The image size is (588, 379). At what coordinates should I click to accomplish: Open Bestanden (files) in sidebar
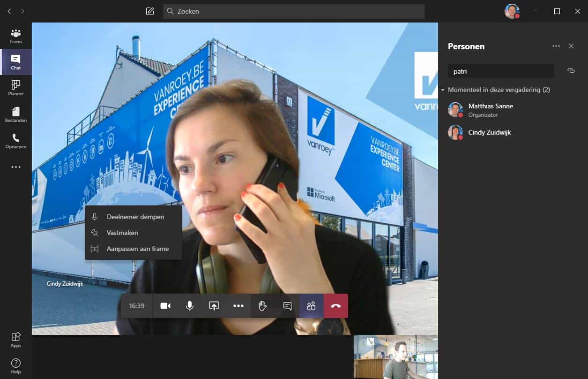click(16, 114)
